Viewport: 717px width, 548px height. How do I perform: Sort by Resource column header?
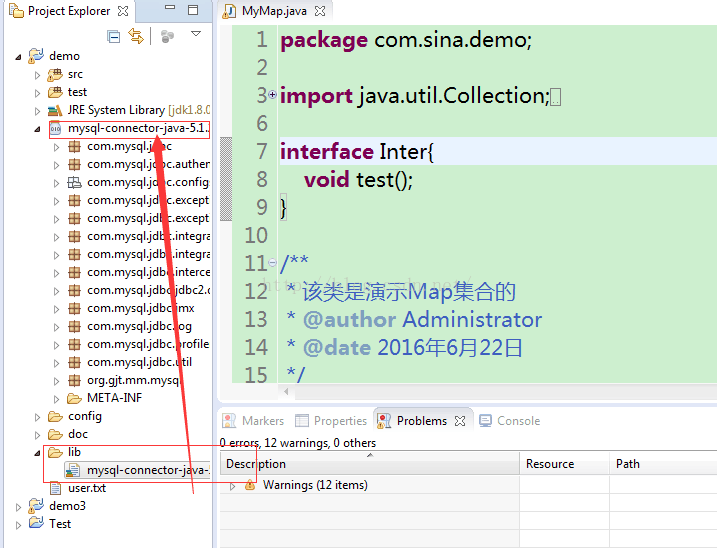point(564,464)
